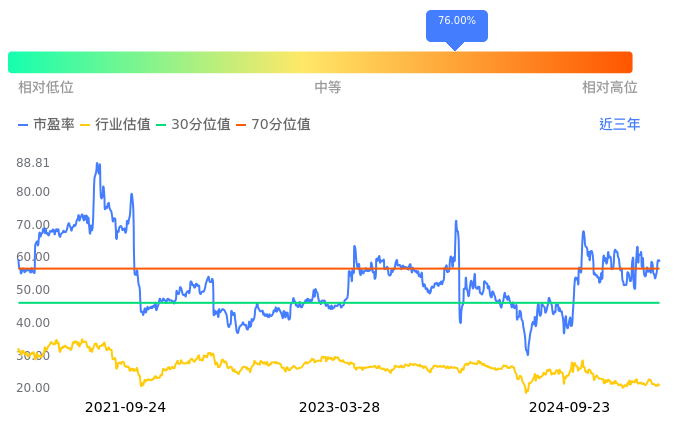Click the 2024-09-23 date axis label
The width and height of the screenshot is (686, 442).
569,407
